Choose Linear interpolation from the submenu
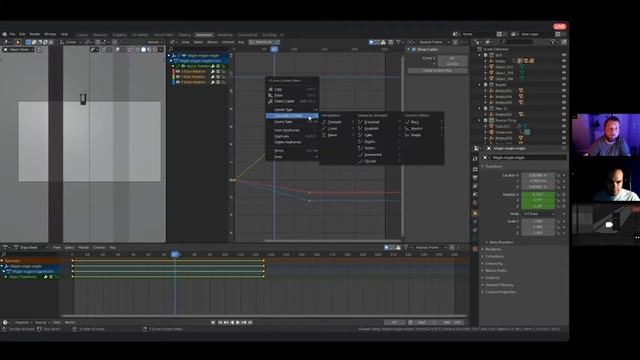640x360 pixels. coord(333,129)
